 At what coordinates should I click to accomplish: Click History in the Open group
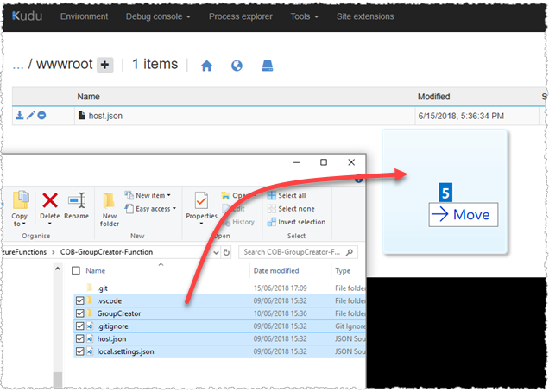[x=238, y=222]
